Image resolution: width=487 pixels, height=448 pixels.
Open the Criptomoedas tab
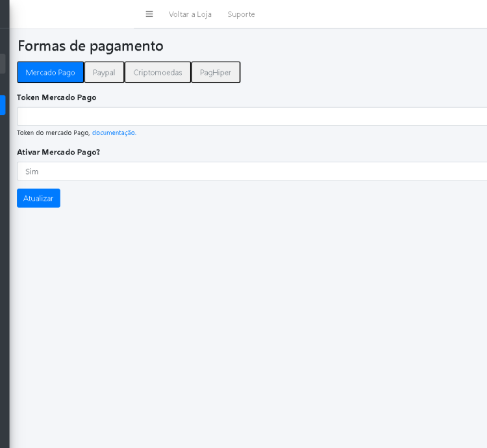point(158,72)
